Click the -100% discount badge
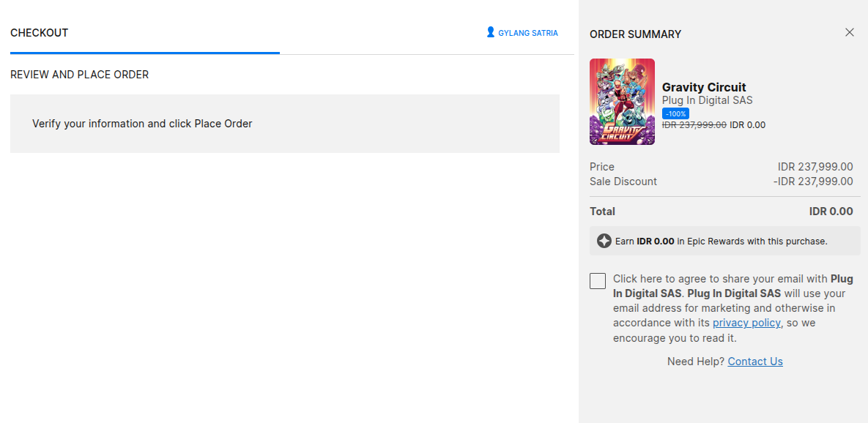 [x=675, y=113]
